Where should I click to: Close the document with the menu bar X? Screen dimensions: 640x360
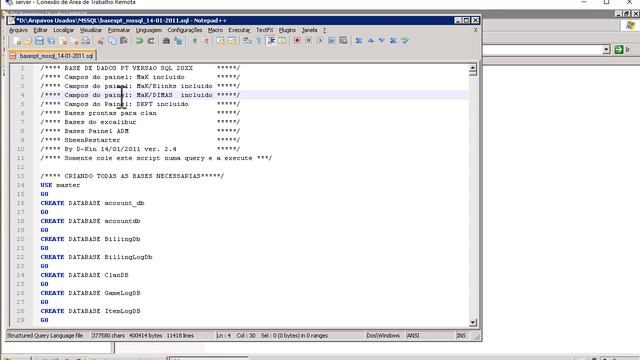coord(476,30)
